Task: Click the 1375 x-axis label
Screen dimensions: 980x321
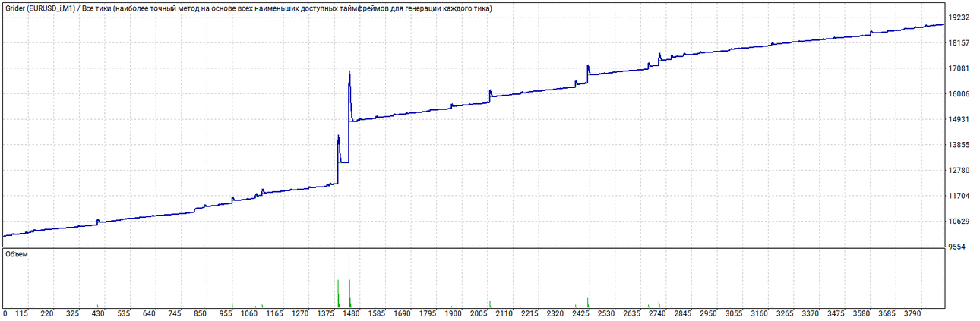Action: pyautogui.click(x=325, y=313)
